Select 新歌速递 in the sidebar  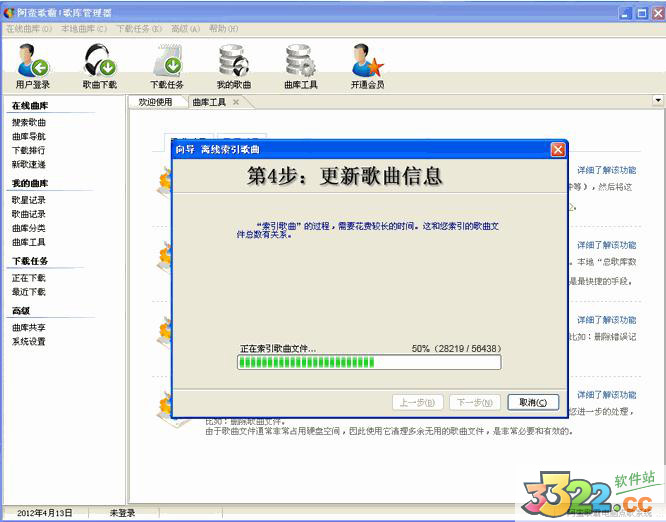tap(29, 164)
